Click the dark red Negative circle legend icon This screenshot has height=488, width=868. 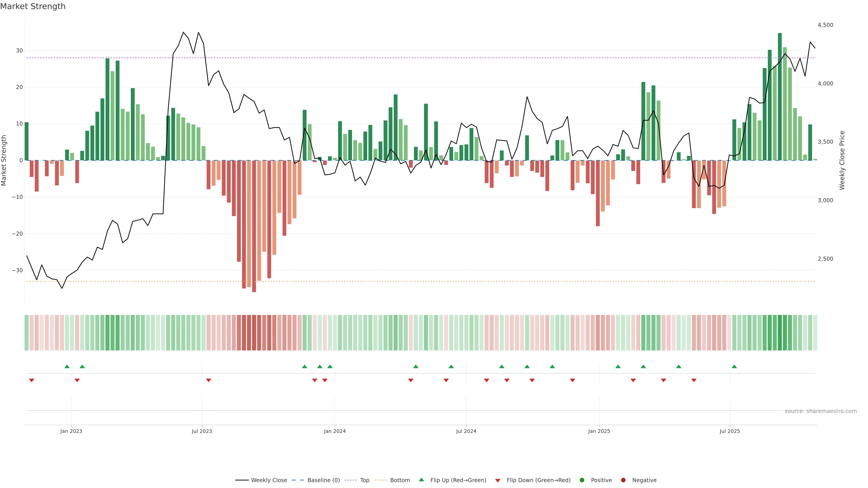point(623,480)
